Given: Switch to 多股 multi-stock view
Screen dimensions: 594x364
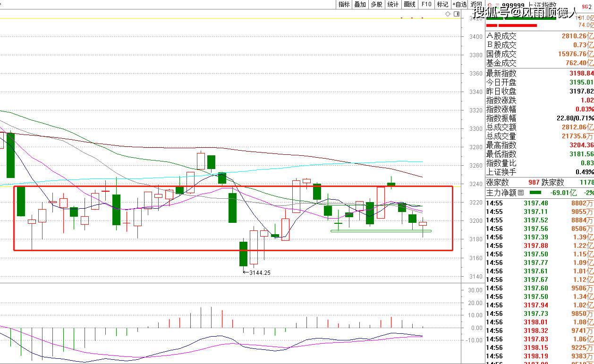Looking at the screenshot, I should 376,4.
